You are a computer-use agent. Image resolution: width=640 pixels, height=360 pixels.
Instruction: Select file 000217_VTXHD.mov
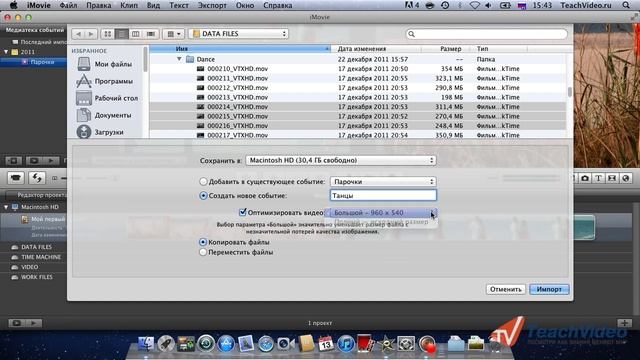point(238,135)
